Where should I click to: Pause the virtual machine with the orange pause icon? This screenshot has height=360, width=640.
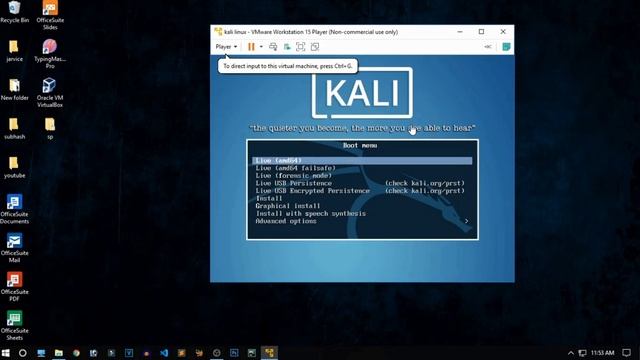point(251,47)
